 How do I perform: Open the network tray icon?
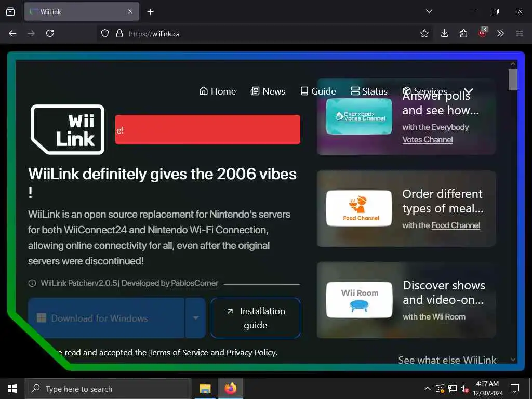[x=453, y=389]
